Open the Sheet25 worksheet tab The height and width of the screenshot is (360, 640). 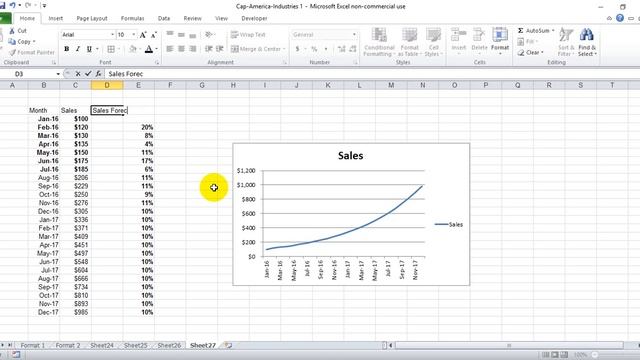[x=135, y=345]
